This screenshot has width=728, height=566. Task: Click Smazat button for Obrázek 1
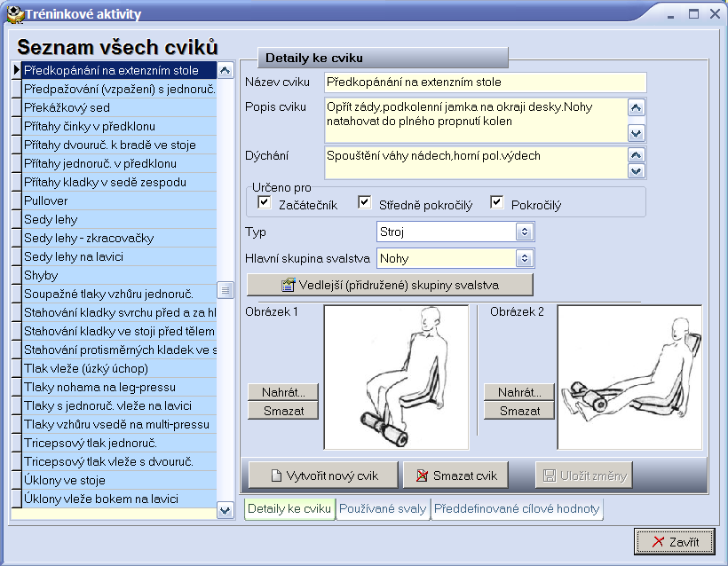tap(283, 411)
